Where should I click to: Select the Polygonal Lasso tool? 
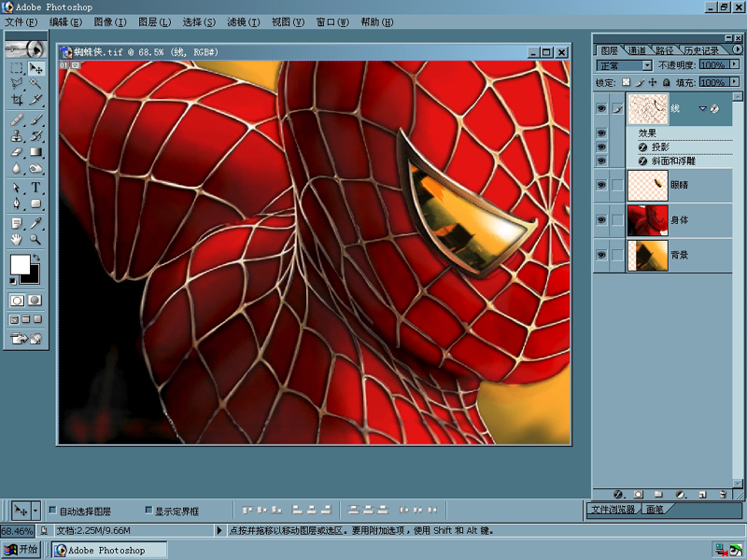[x=17, y=84]
